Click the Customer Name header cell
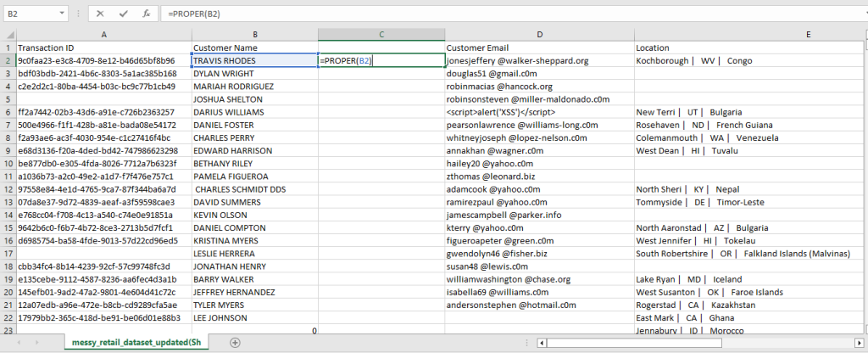The width and height of the screenshot is (868, 353). [x=254, y=48]
